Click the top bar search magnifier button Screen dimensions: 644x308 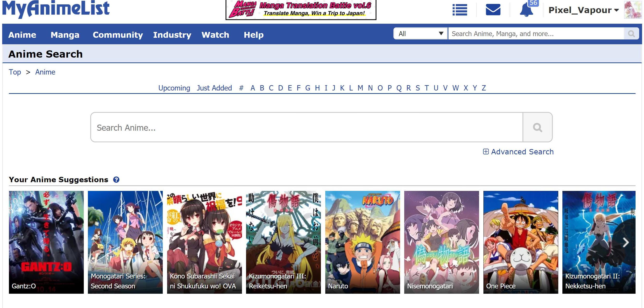click(631, 34)
